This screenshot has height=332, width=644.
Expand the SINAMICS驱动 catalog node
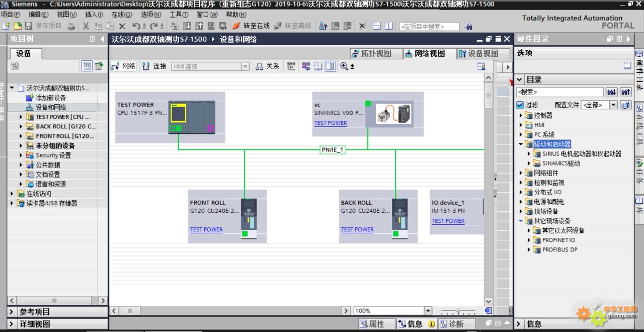coord(529,163)
